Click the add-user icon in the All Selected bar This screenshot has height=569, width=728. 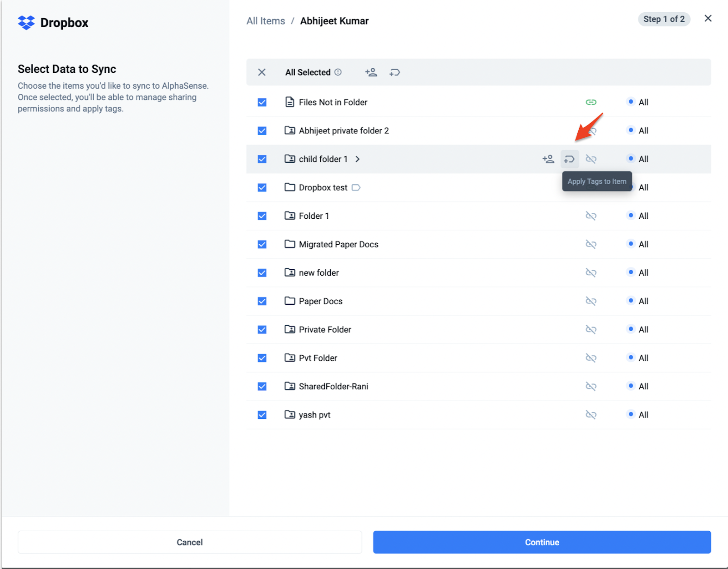pos(371,72)
